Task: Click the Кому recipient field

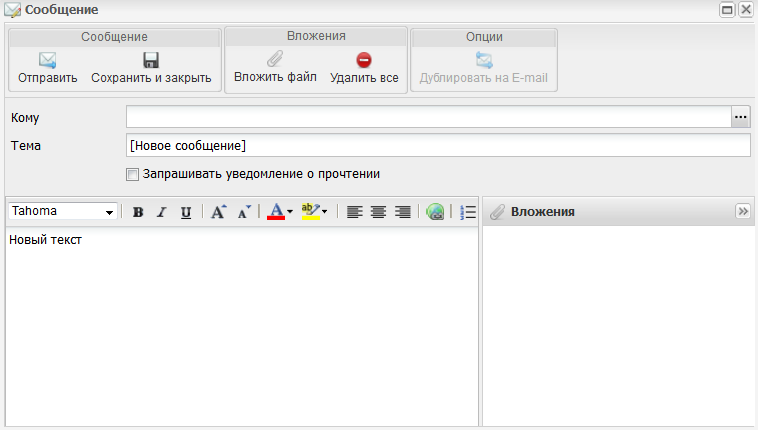Action: 428,117
